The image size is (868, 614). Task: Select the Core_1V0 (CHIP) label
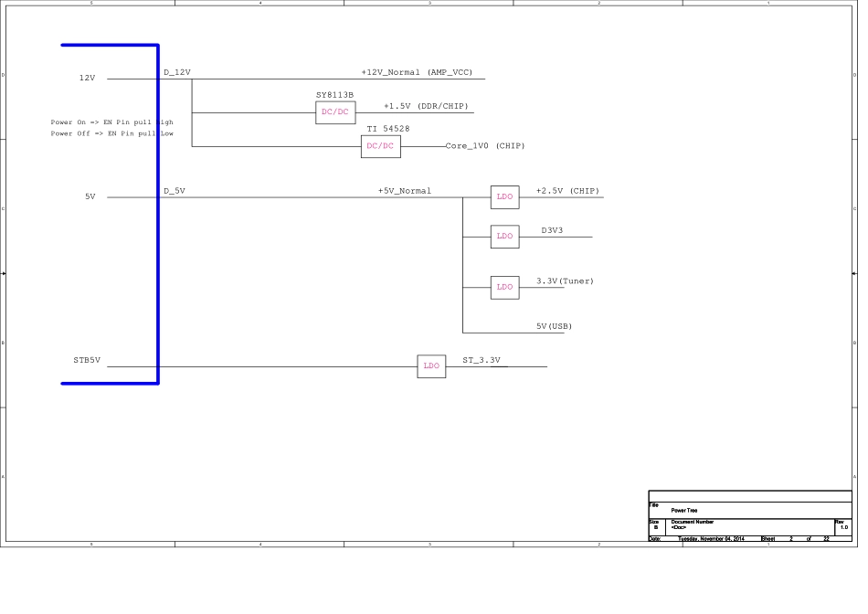[x=484, y=146]
